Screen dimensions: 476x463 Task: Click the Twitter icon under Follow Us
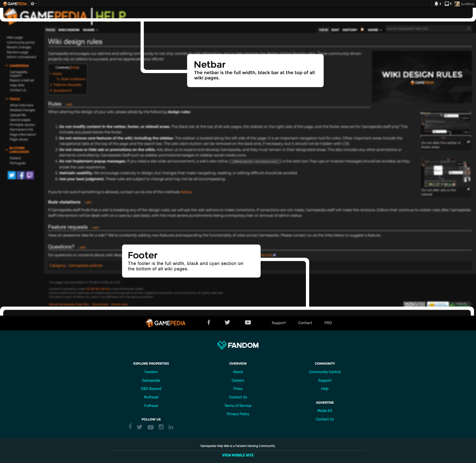click(x=140, y=427)
